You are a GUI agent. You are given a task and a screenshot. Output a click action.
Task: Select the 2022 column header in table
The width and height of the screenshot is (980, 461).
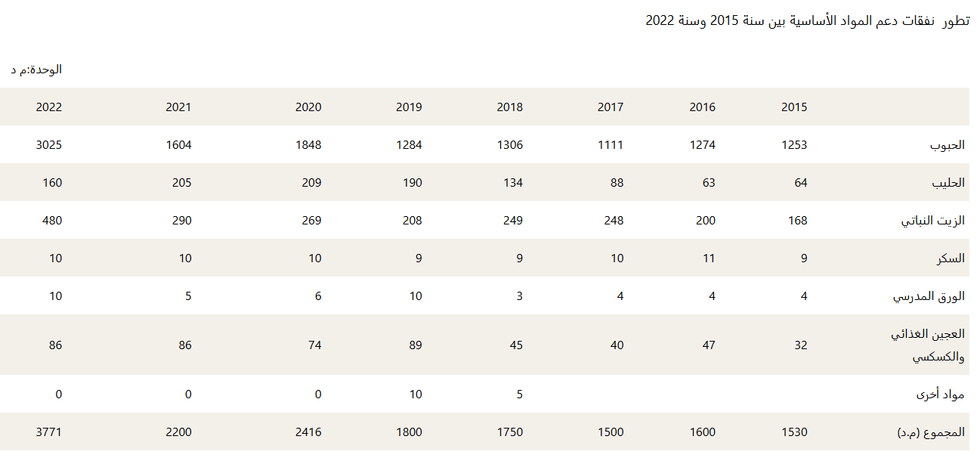click(49, 107)
